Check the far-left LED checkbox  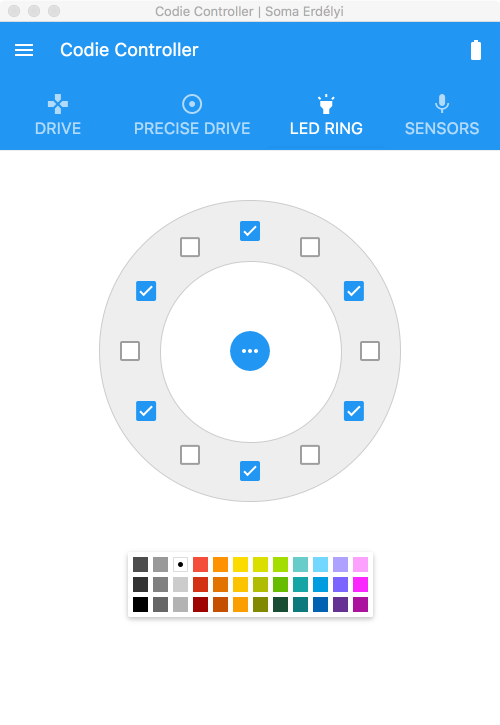click(130, 351)
